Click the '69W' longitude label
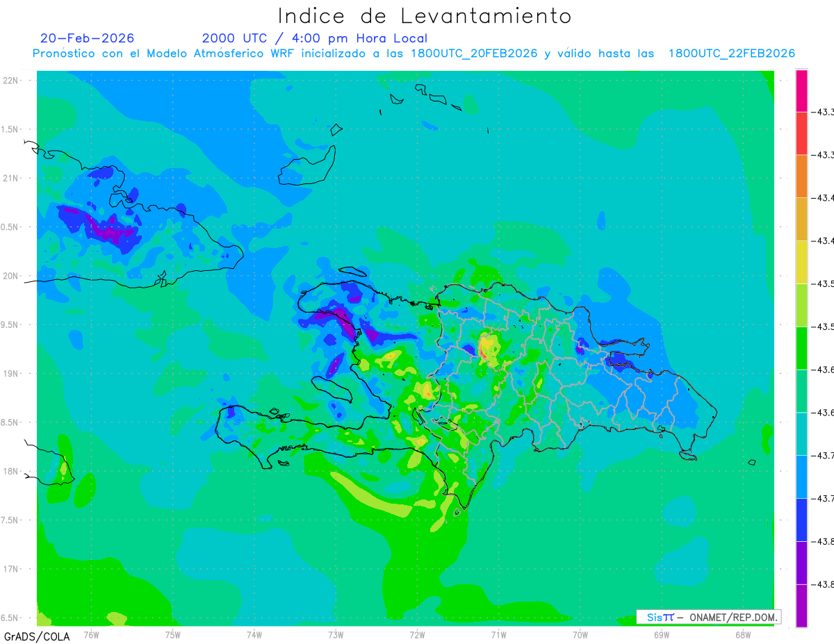The width and height of the screenshot is (834, 644). (x=662, y=634)
